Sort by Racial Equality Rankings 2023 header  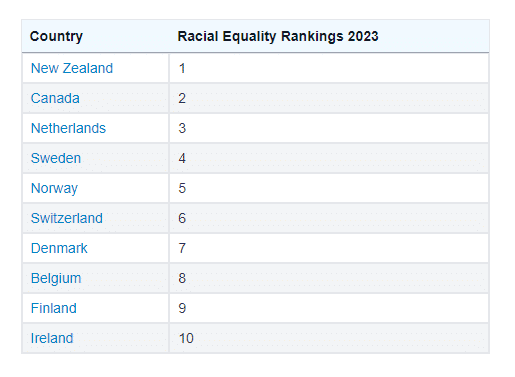tap(278, 36)
